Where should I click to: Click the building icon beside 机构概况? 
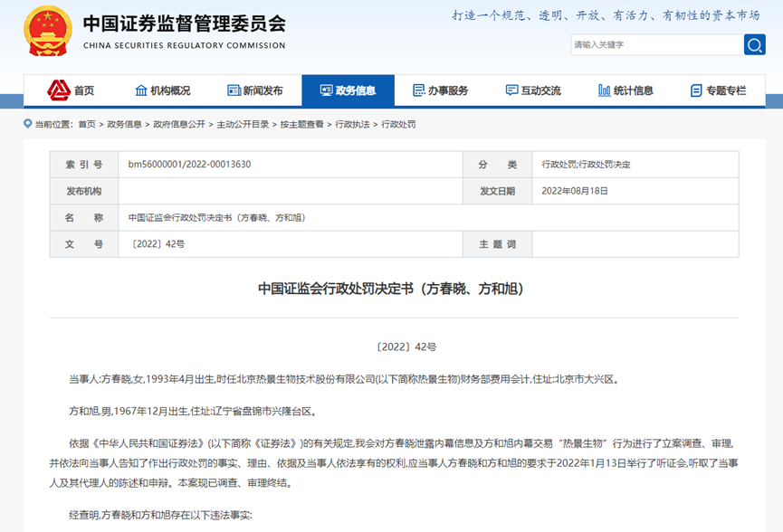point(141,90)
